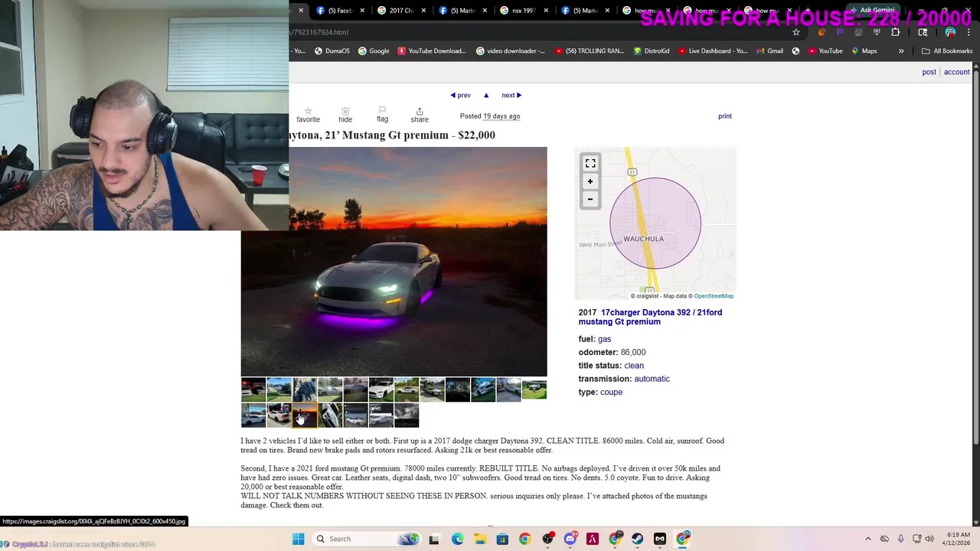Click the Ask Gemini button
The image size is (980, 551).
coord(872,11)
